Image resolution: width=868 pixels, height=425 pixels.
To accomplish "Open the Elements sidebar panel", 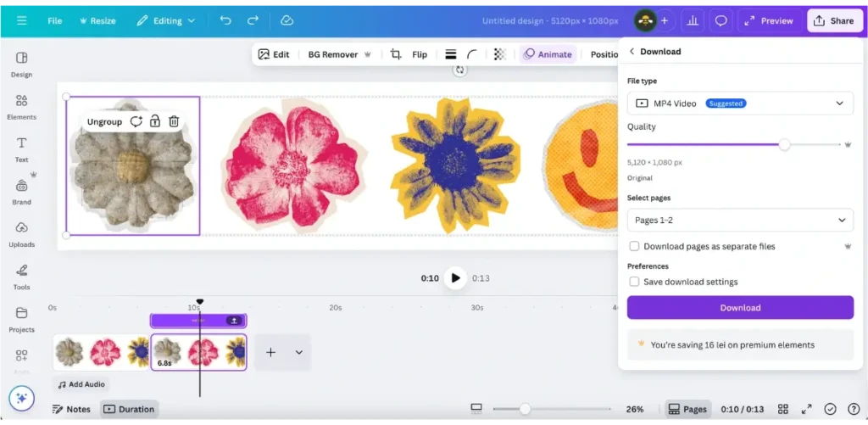I will coord(21,107).
